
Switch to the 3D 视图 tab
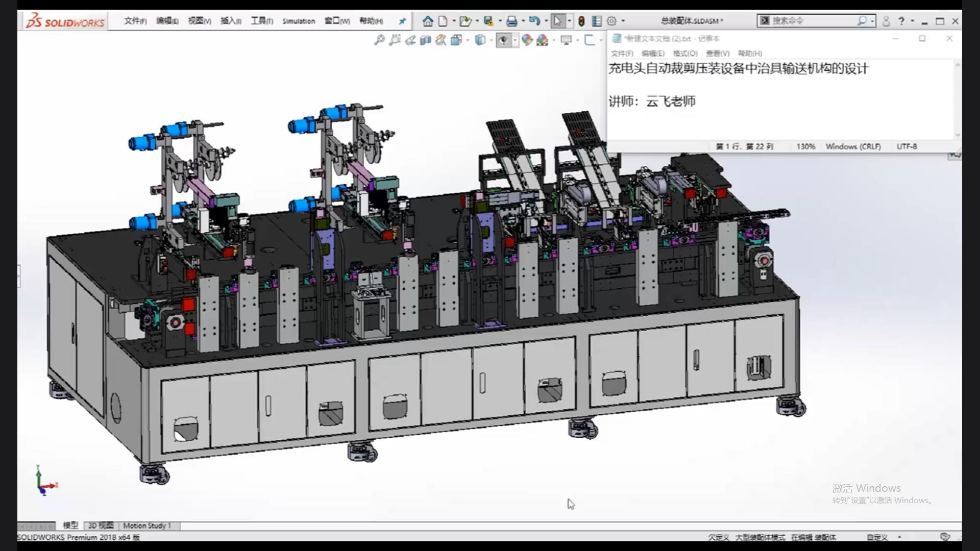(x=101, y=525)
